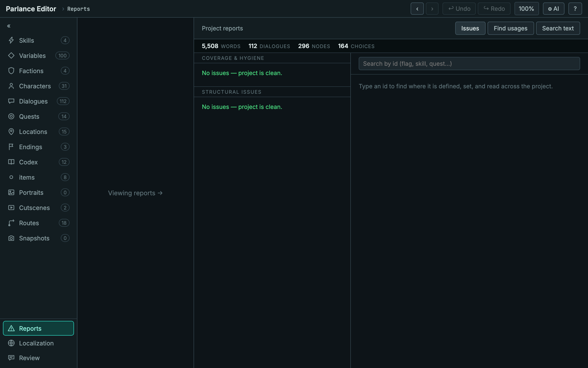Click the Variables count badge 100
Viewport: 588px width, 368px height.
pos(62,55)
